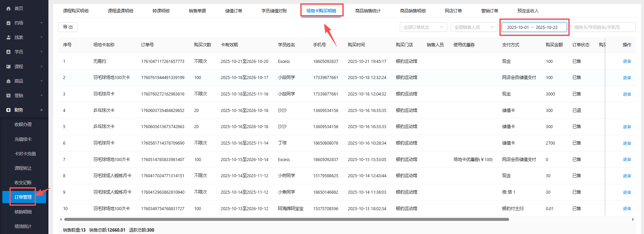Open 卡对卡充值 in the sidebar
Image resolution: width=644 pixels, height=234 pixels.
click(25, 154)
